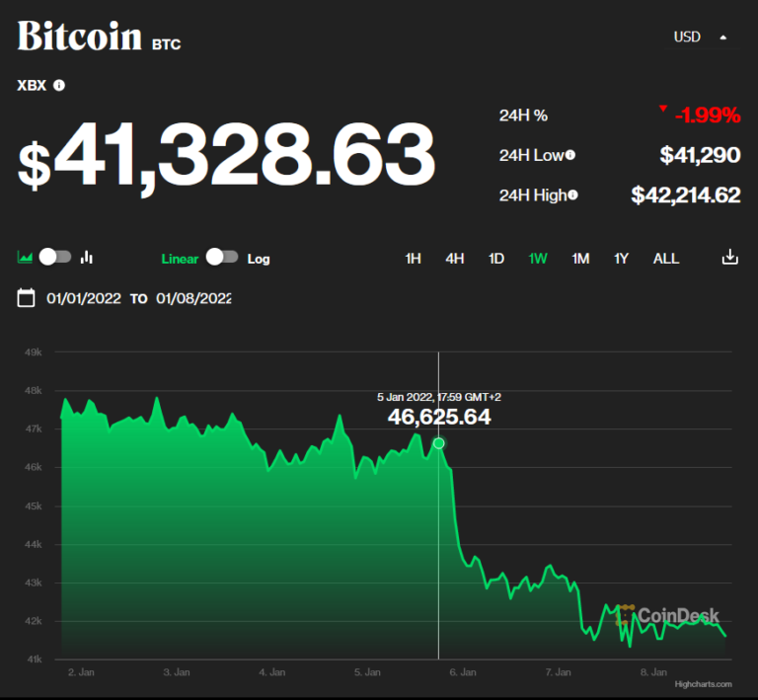Open the Highcharts.com credit link
This screenshot has height=700, width=758.
703,683
